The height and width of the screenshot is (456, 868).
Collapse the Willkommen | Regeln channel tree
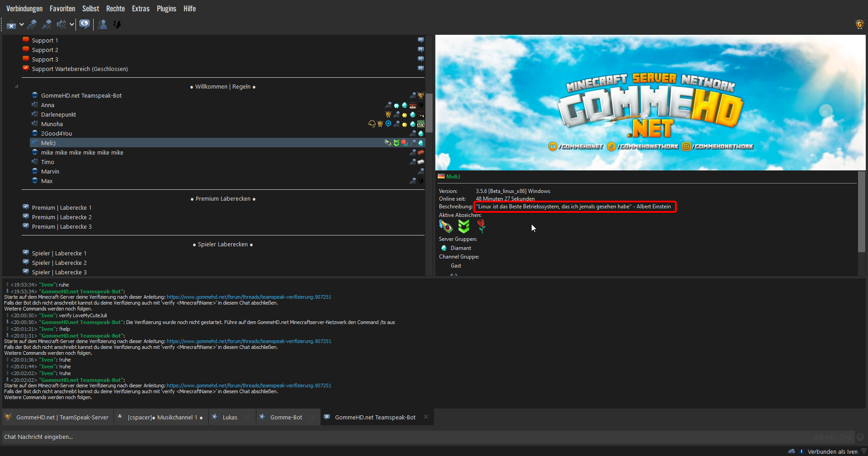pyautogui.click(x=17, y=86)
